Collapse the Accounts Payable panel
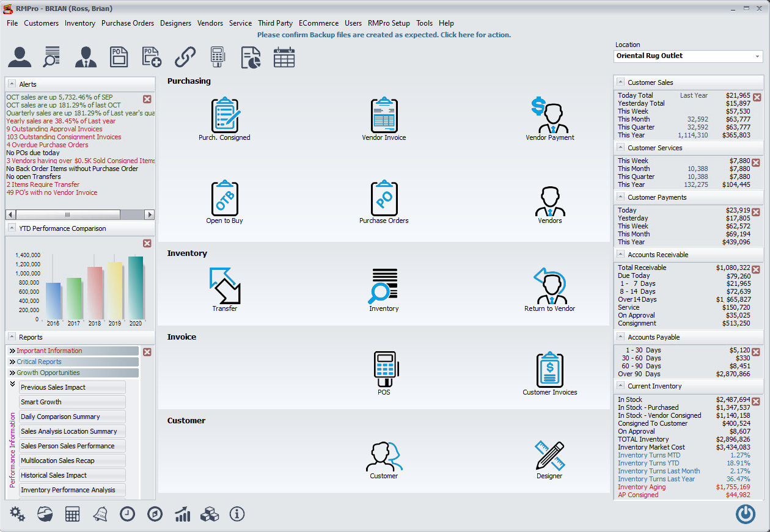The width and height of the screenshot is (770, 532). [620, 337]
